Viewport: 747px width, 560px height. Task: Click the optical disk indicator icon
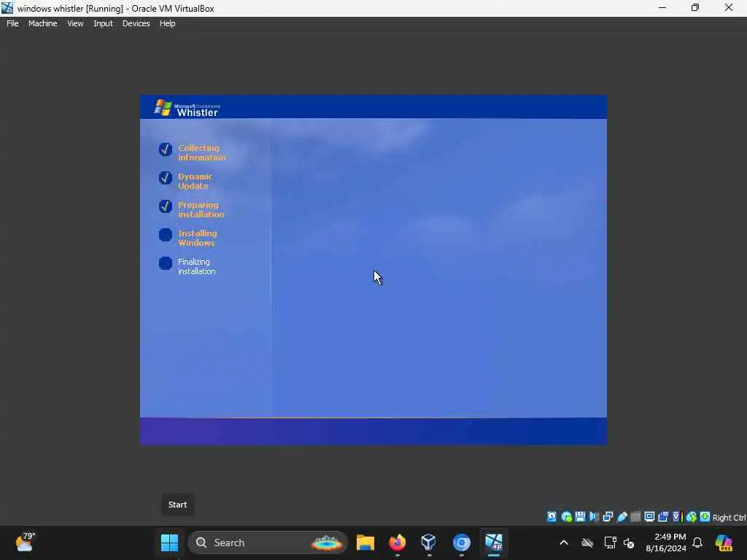pos(566,517)
